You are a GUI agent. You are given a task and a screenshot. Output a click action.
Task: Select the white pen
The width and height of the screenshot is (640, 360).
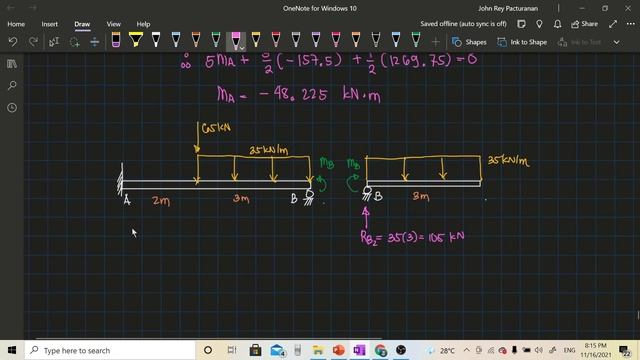[156, 40]
